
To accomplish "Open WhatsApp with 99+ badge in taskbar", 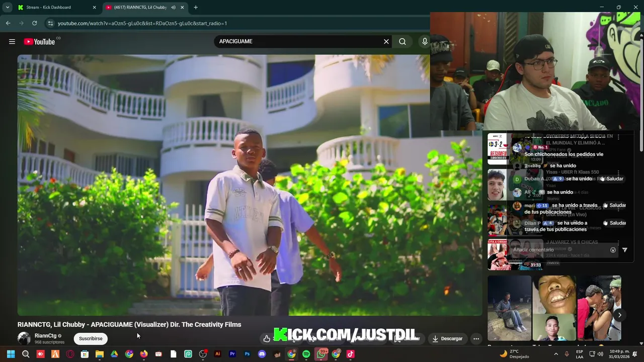I will [321, 354].
